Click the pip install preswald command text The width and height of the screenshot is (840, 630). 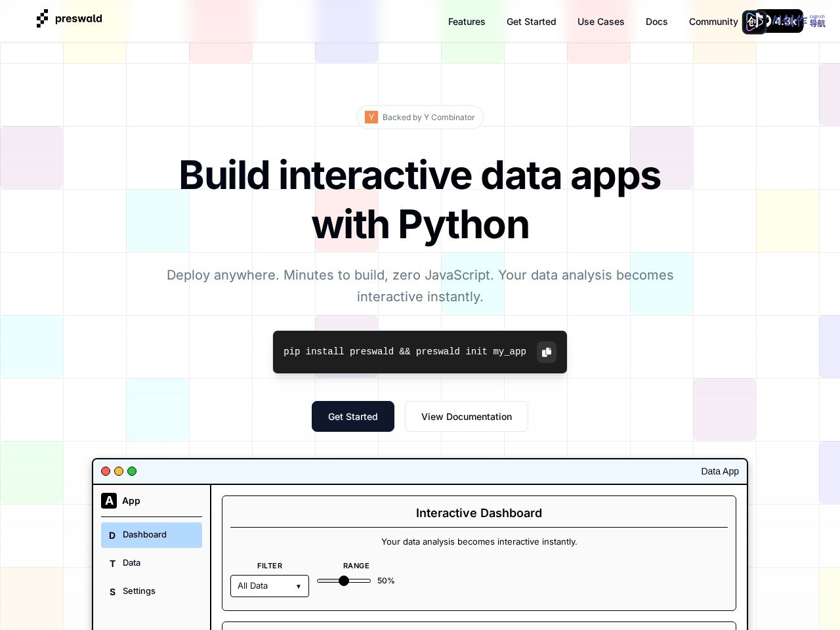point(405,352)
